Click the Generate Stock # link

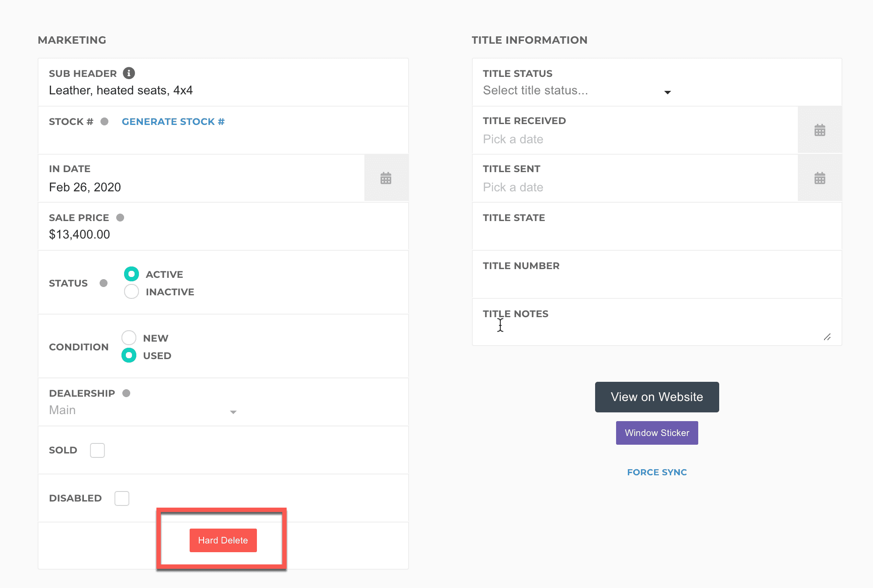coord(173,121)
